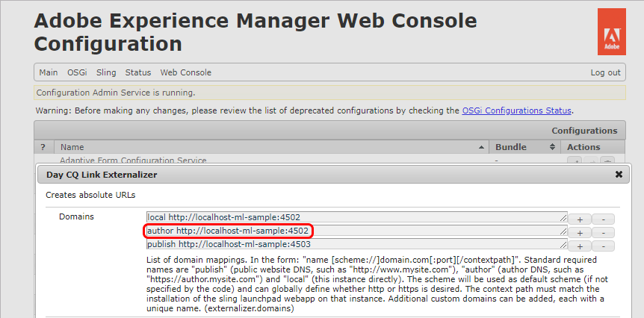Click the Log out link
The width and height of the screenshot is (644, 318).
(605, 72)
